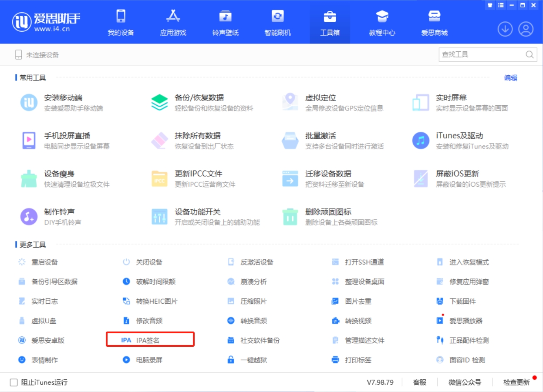543x392 pixels.
Task: Switch to 我的设备 tab
Action: pyautogui.click(x=121, y=22)
